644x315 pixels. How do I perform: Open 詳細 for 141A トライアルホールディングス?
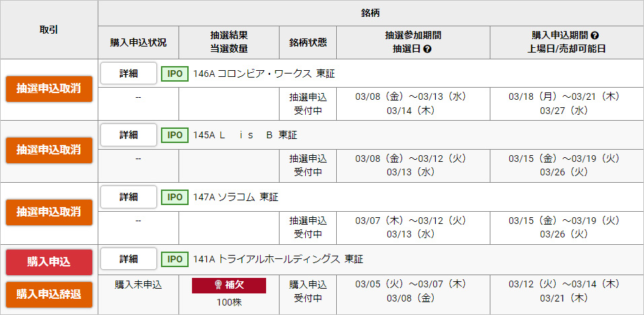click(129, 259)
